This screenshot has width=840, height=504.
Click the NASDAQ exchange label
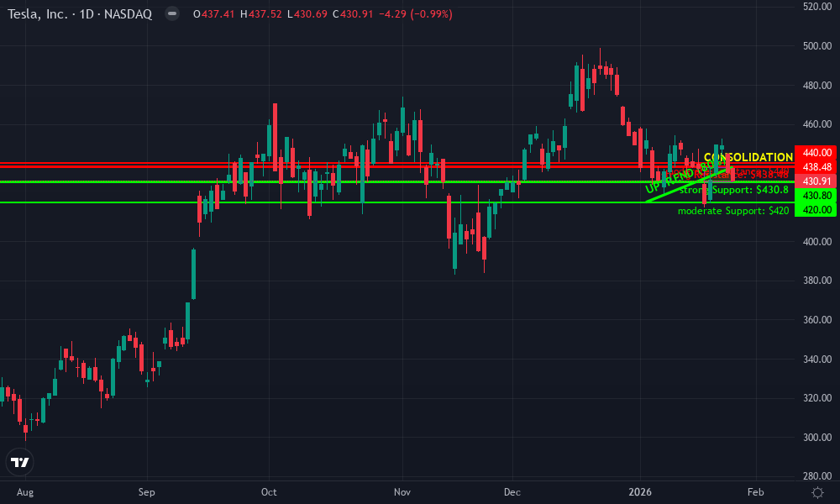(x=128, y=13)
